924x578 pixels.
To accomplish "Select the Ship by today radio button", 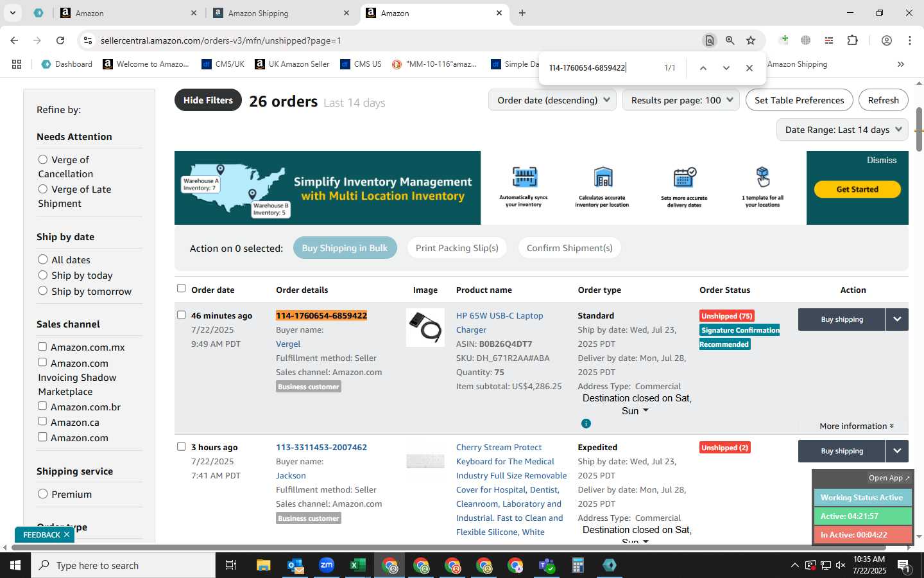I will tap(43, 275).
